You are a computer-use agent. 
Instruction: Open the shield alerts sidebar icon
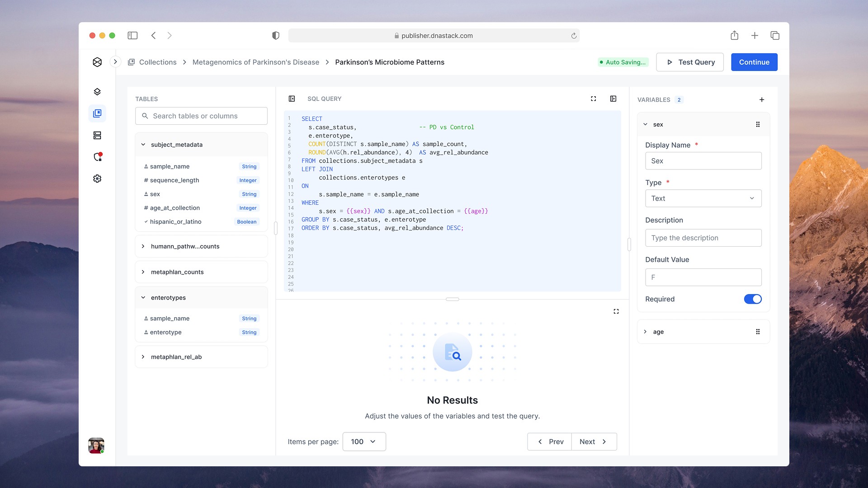click(97, 157)
